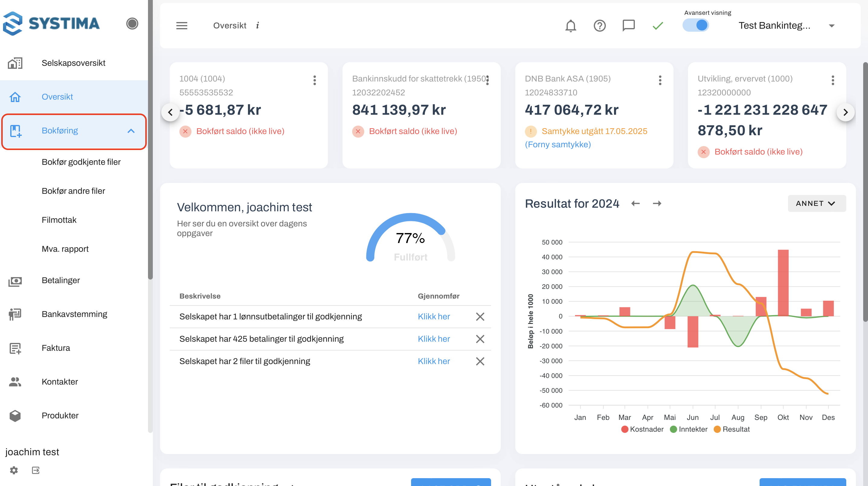868x486 pixels.
Task: Dismiss the 2 filer til godkjenning task
Action: click(x=480, y=361)
